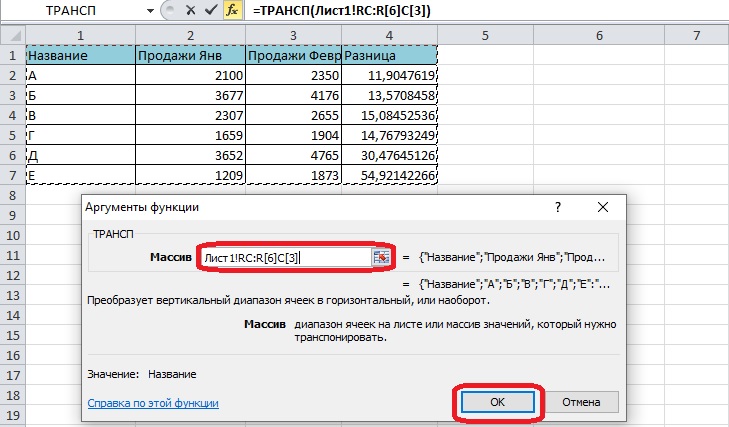Select column header 1
The image size is (729, 427).
pos(80,35)
